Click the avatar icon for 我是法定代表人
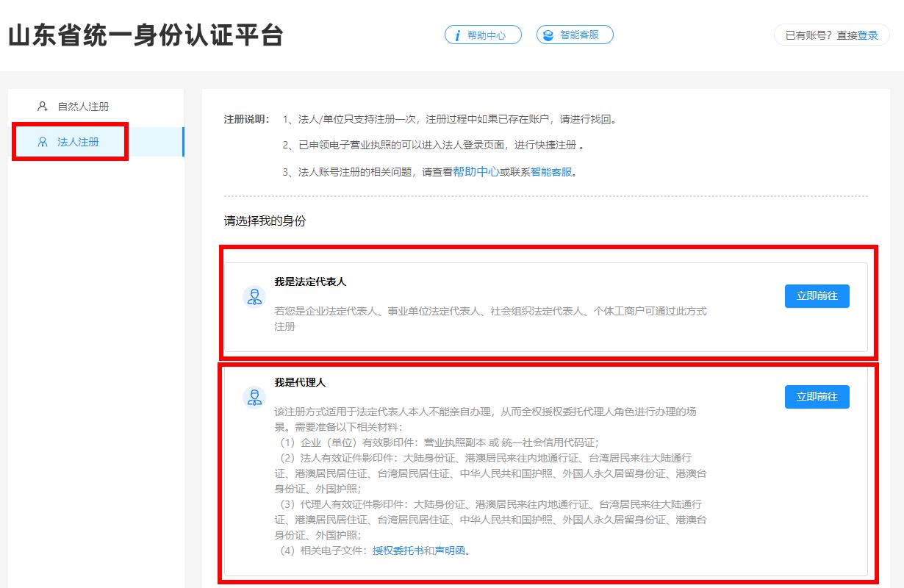 (x=254, y=297)
